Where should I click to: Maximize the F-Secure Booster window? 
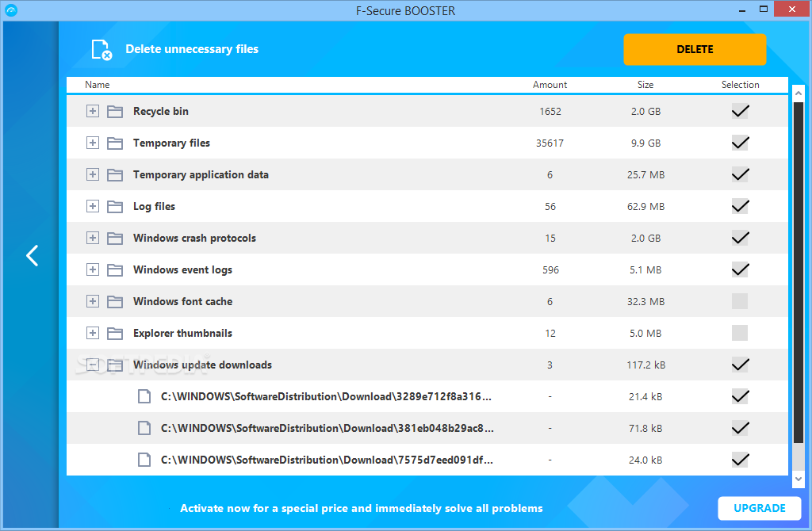(x=763, y=10)
